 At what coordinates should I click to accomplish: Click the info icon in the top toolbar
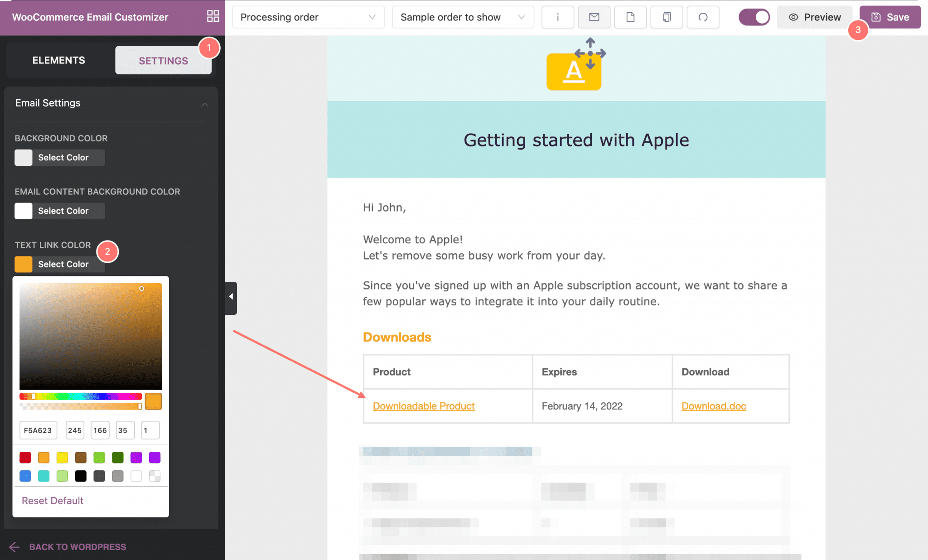(x=558, y=17)
